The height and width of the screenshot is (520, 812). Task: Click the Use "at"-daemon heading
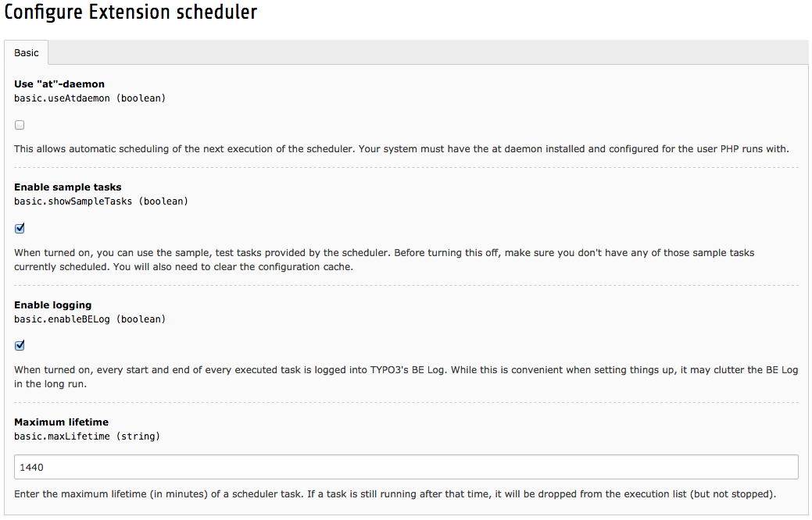point(59,84)
